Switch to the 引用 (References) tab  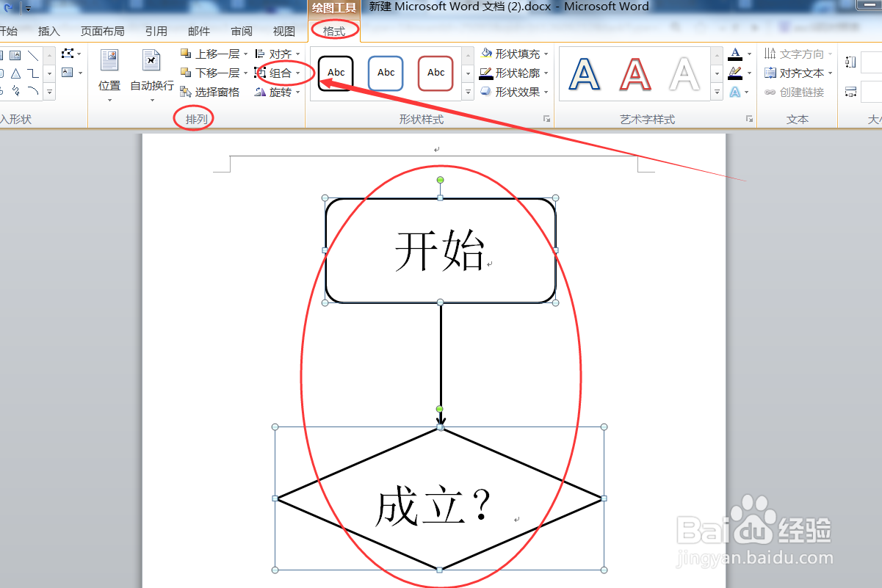point(156,31)
